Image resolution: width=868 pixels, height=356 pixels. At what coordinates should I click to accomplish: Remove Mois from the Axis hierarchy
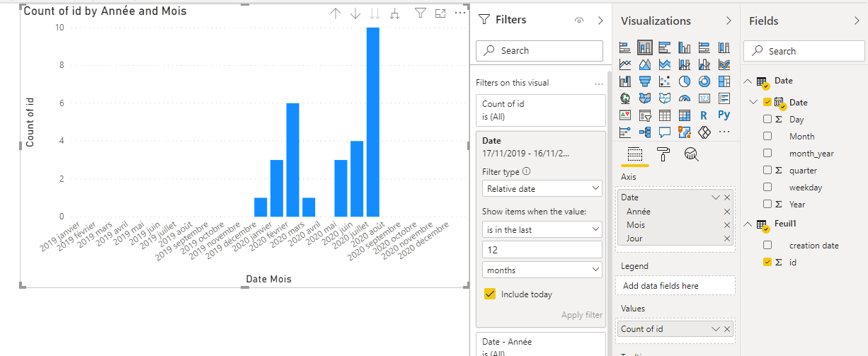click(x=727, y=225)
